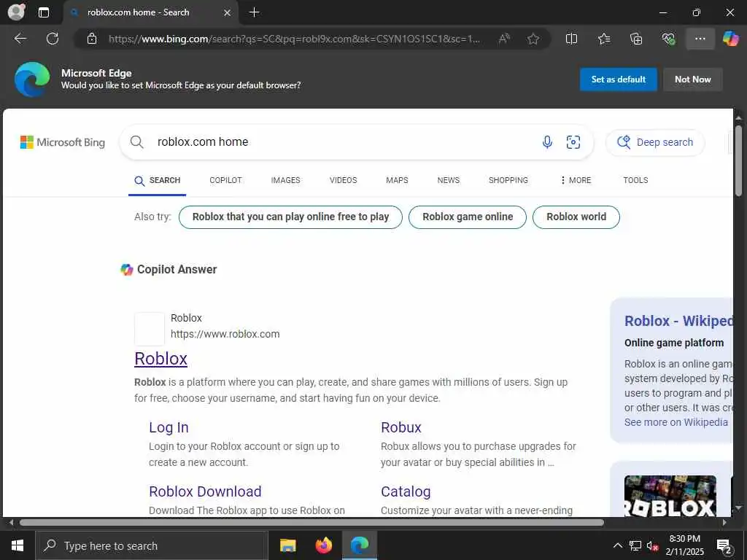The image size is (747, 560).
Task: Switch to the MAPS tab
Action: (397, 181)
